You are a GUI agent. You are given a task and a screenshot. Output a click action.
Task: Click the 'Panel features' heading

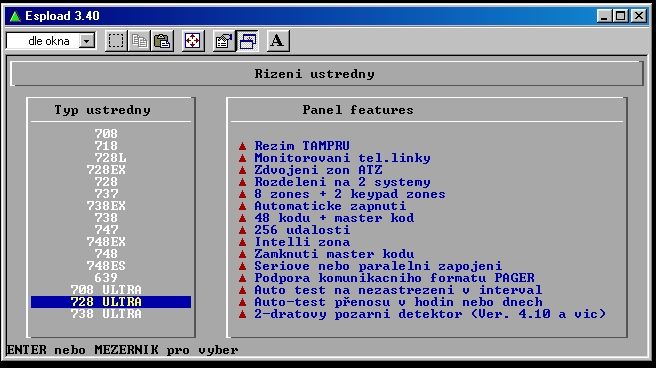358,110
